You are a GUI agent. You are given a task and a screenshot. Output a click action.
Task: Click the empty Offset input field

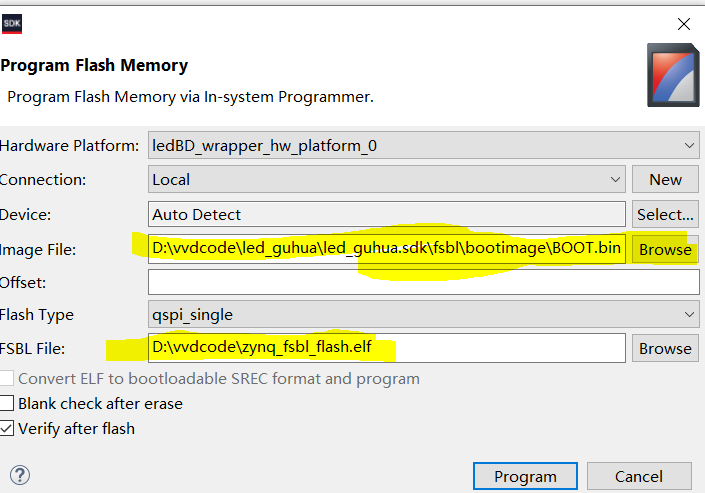click(x=424, y=282)
